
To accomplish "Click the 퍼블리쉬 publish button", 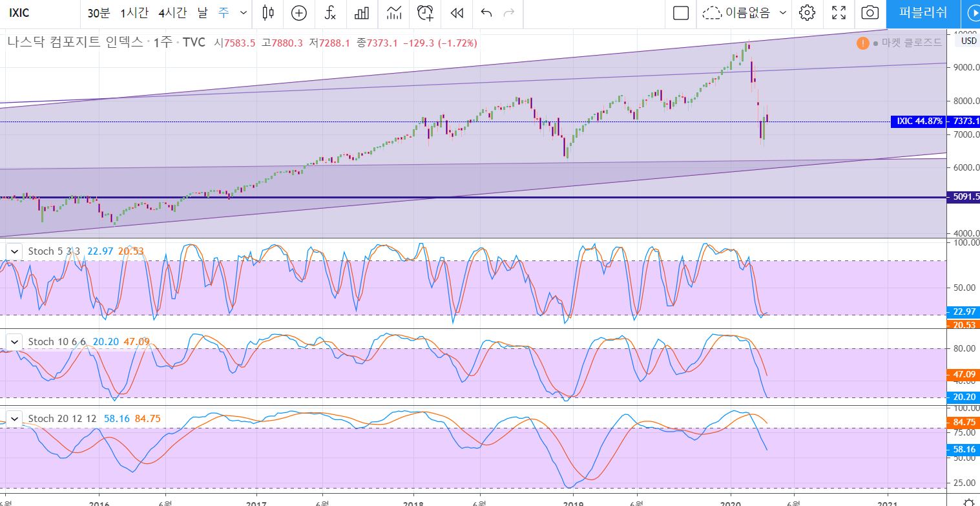I will [923, 12].
